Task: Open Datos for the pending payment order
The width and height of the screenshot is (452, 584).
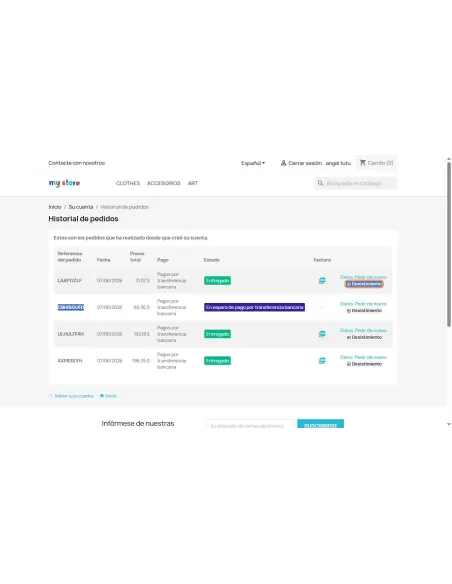Action: point(346,304)
